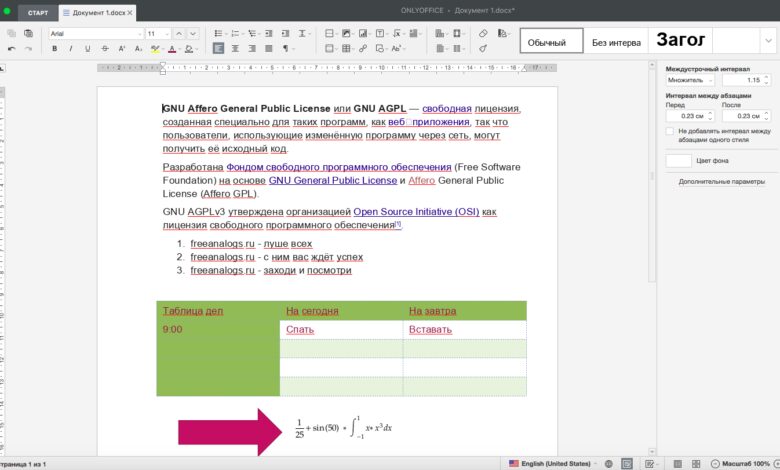
Task: Click the 'Спать' table cell
Action: pos(341,330)
